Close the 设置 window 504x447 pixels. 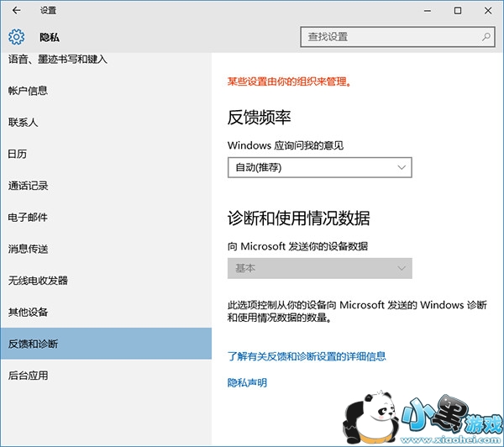point(488,11)
